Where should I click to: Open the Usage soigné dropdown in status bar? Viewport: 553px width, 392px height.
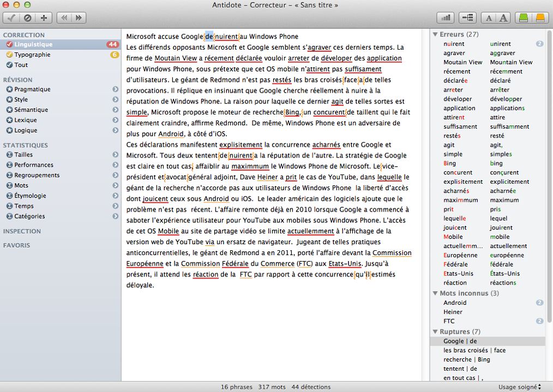pyautogui.click(x=520, y=387)
